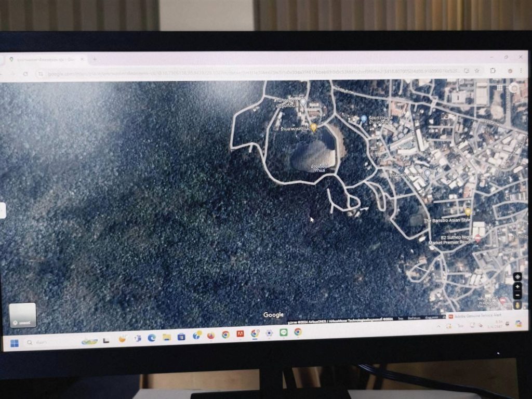
Task: Select the Google Maps browser tab
Action: click(47, 60)
